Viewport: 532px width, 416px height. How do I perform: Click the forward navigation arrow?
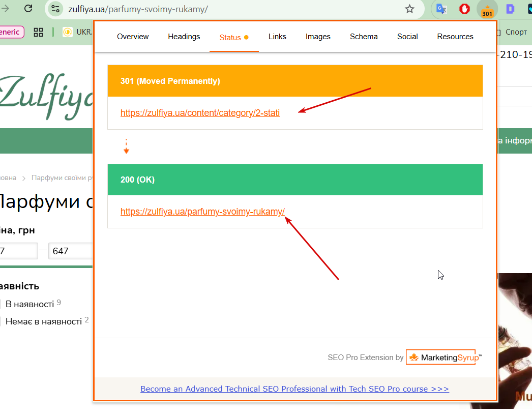5,9
